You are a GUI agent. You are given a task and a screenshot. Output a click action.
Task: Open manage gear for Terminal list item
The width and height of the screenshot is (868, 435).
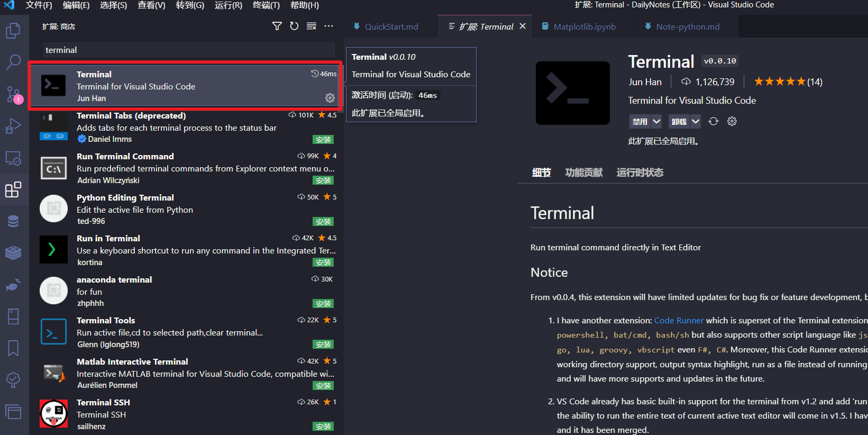(330, 98)
